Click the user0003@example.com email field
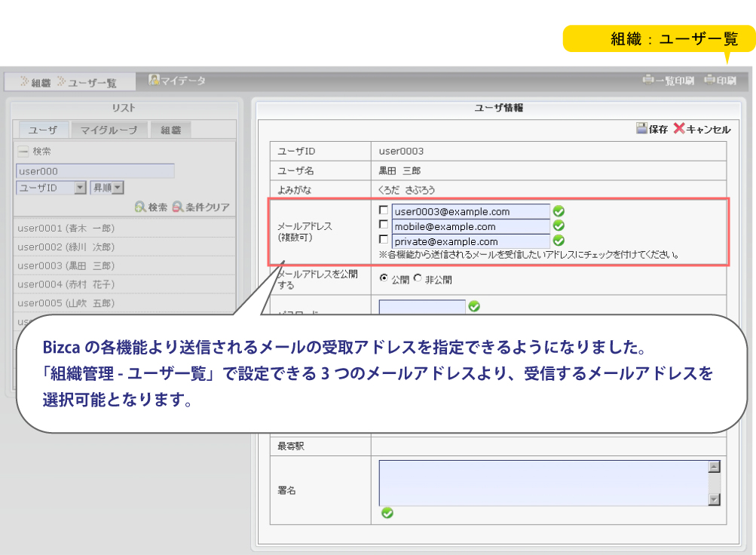The height and width of the screenshot is (555, 756). pyautogui.click(x=470, y=211)
